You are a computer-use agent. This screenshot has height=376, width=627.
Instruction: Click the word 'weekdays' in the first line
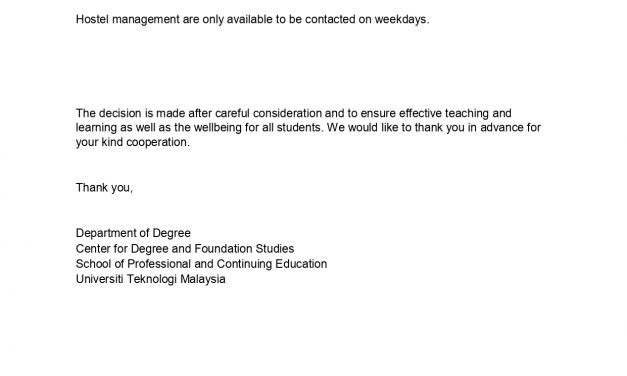(x=400, y=20)
